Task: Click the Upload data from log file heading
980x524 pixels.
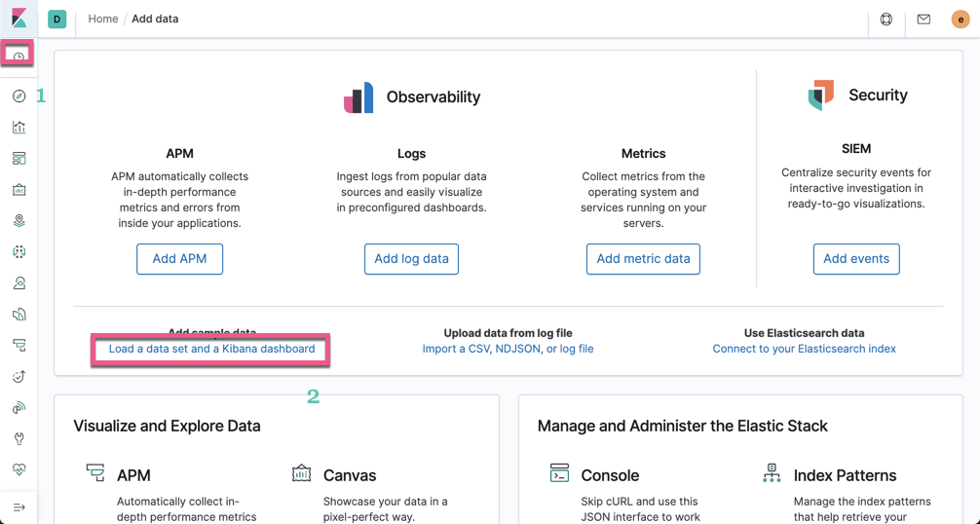Action: pyautogui.click(x=509, y=333)
